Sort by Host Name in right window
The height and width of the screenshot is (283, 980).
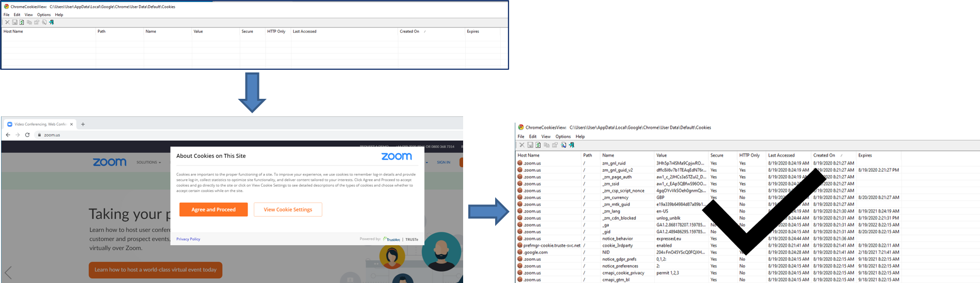(x=548, y=155)
